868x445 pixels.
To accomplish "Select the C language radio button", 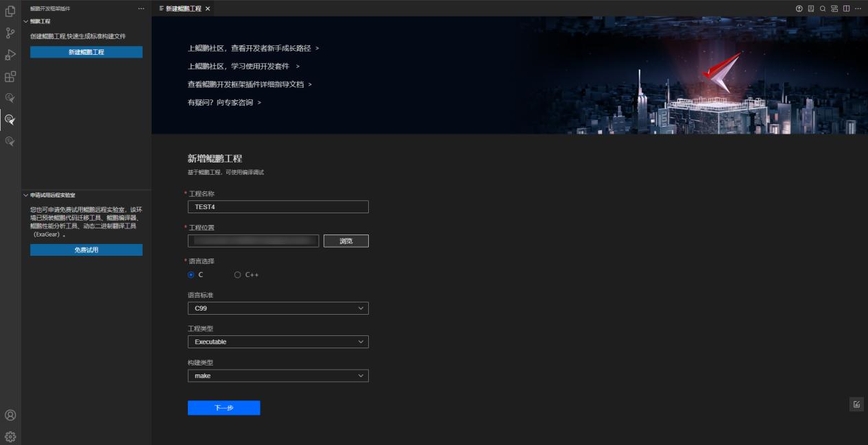I will pos(191,274).
